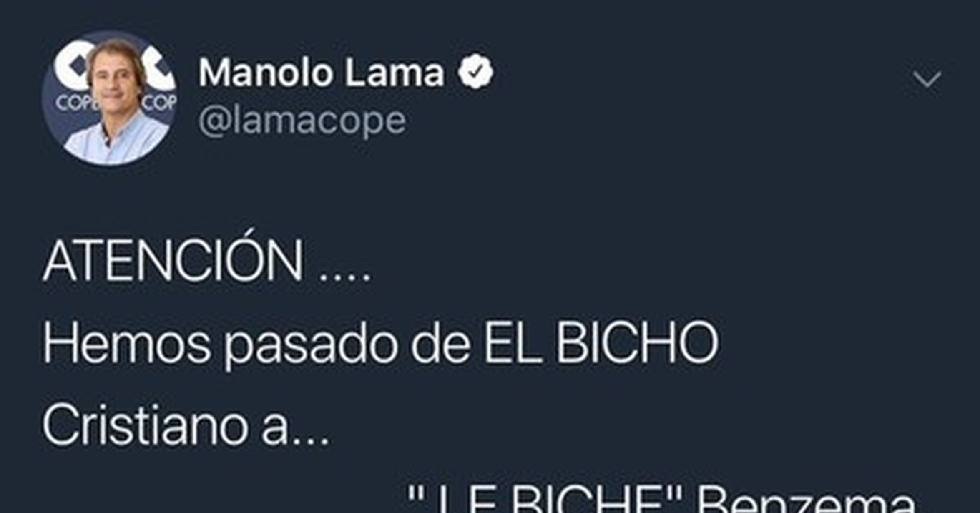Expand the tweet options chevron

927,79
